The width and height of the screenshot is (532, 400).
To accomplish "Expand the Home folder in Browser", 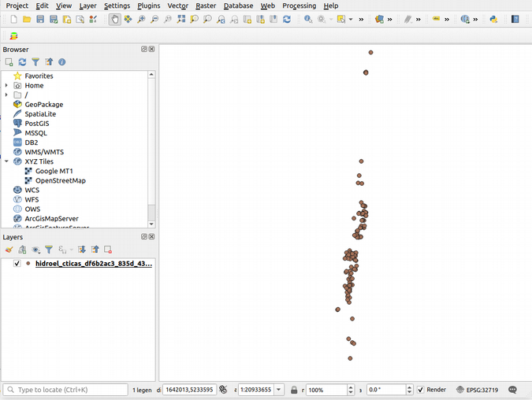I will pyautogui.click(x=6, y=86).
